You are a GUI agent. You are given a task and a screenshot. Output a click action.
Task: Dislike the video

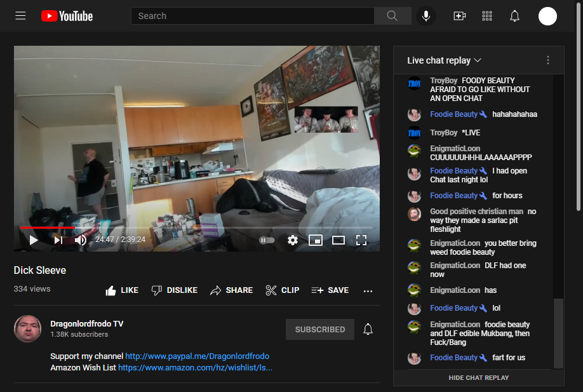click(175, 290)
